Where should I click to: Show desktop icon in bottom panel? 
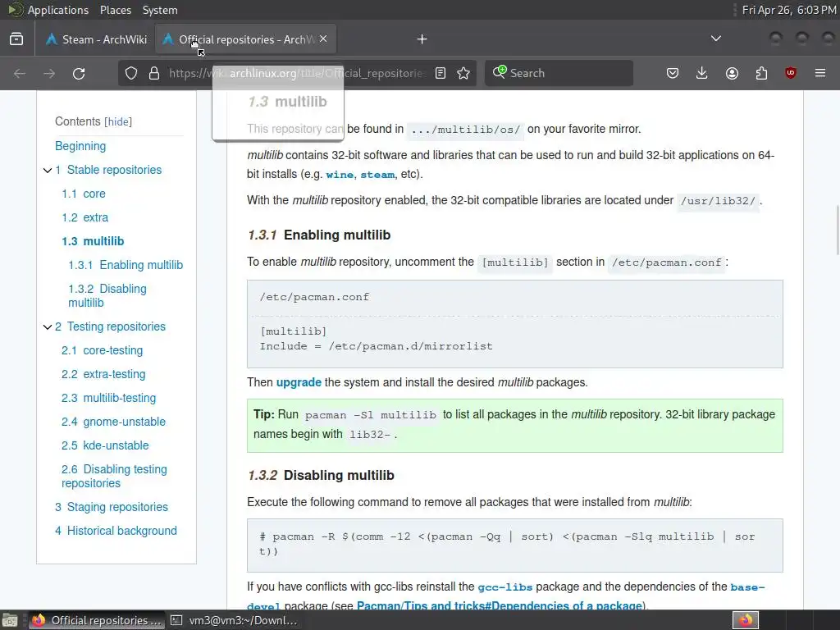(10, 620)
